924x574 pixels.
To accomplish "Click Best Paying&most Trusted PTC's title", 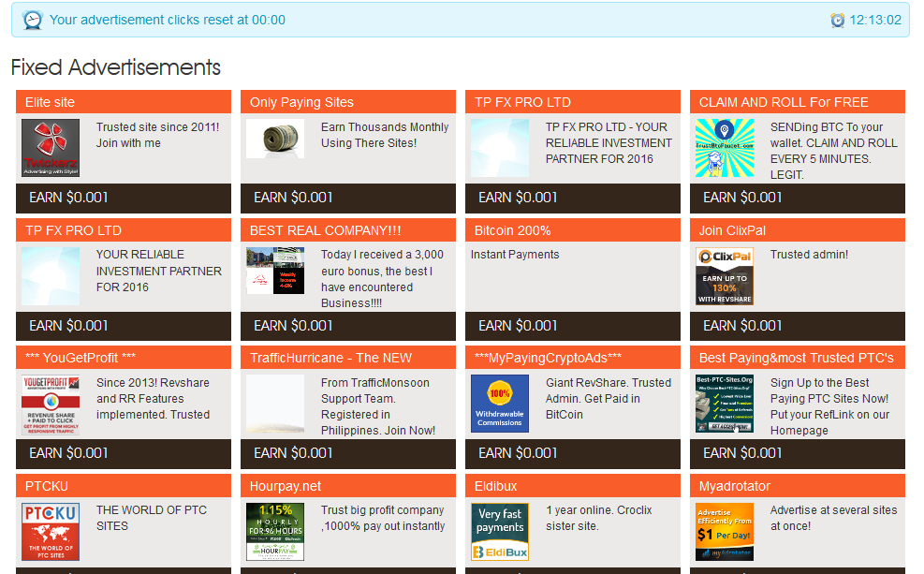I will (796, 358).
